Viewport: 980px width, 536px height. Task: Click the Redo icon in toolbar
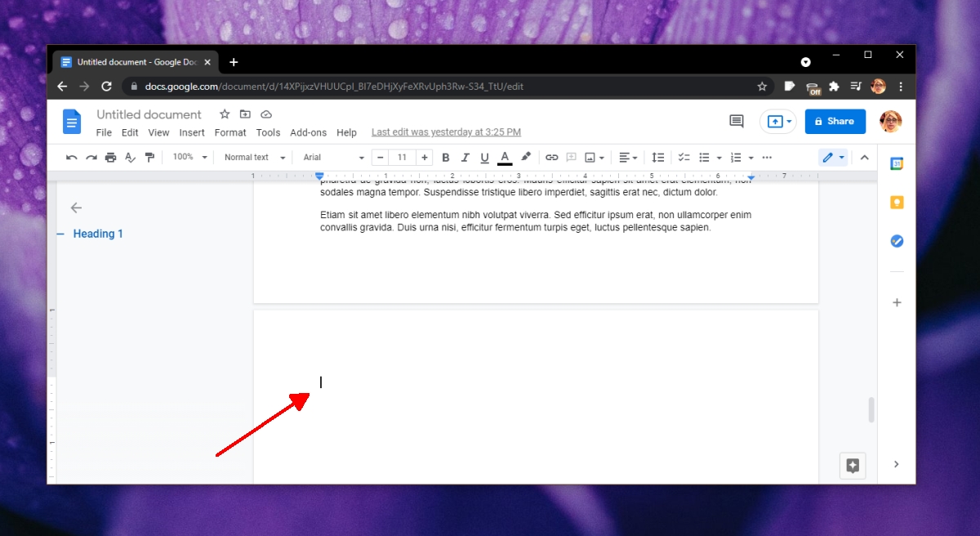(x=91, y=157)
